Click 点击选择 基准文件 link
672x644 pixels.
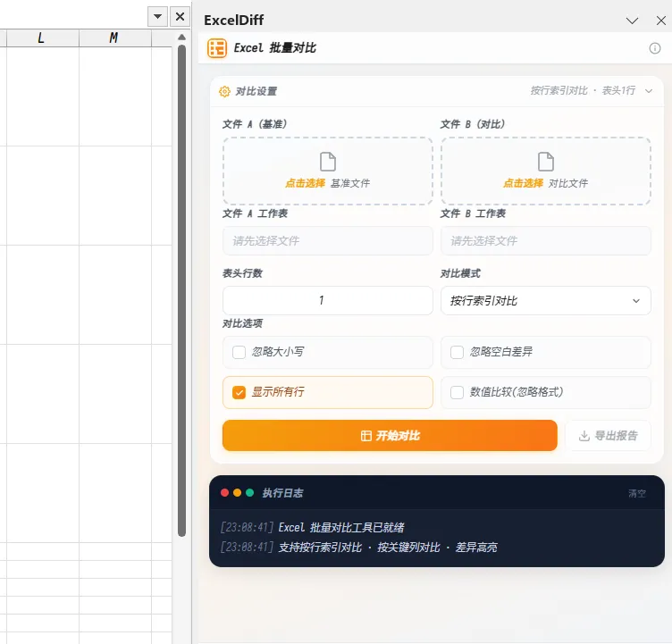327,183
